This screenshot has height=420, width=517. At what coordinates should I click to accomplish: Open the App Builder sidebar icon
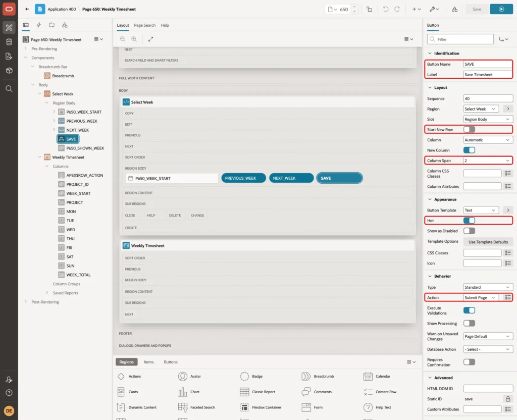pyautogui.click(x=9, y=28)
